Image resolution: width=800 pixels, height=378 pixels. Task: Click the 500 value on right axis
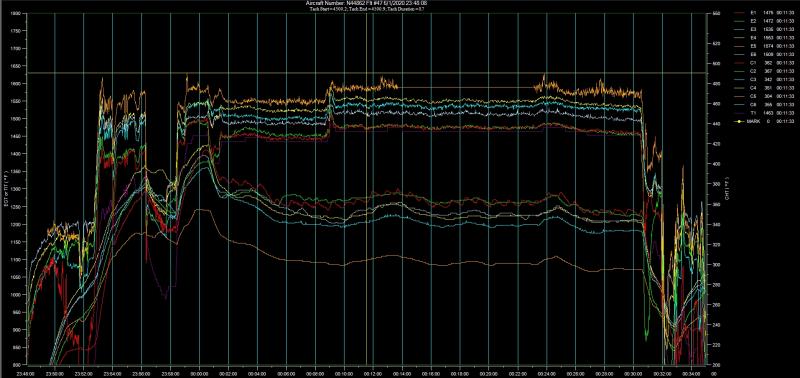pyautogui.click(x=715, y=64)
